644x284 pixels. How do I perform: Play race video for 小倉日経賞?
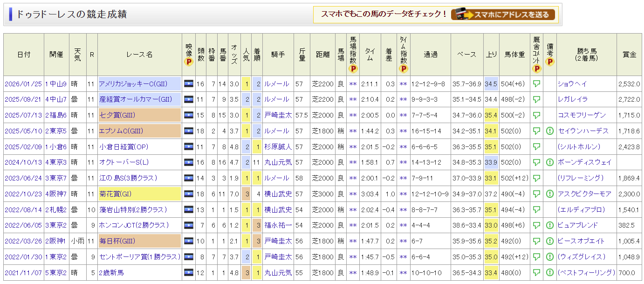tap(188, 147)
